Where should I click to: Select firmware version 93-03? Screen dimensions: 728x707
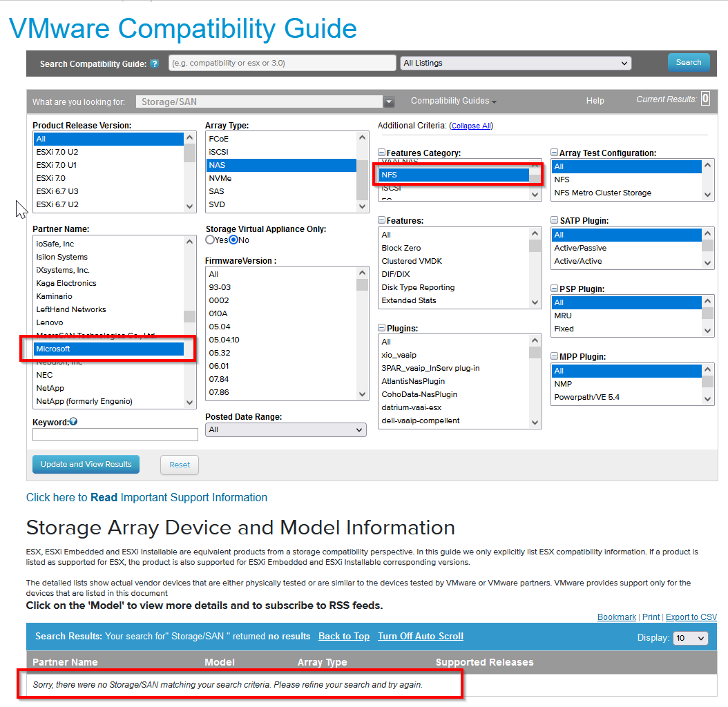(x=281, y=287)
